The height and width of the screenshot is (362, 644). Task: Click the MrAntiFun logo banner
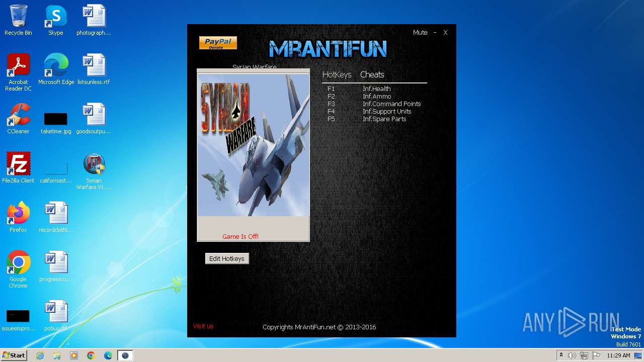pyautogui.click(x=328, y=49)
